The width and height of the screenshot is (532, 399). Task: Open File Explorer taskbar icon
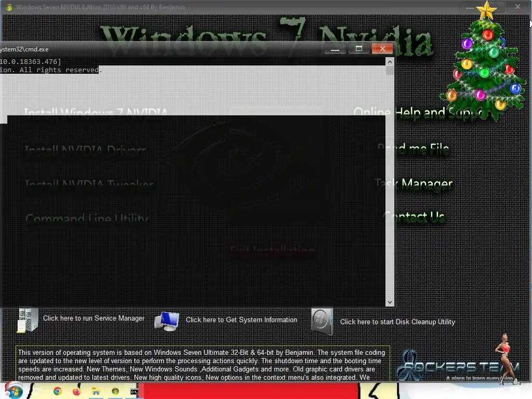[96, 392]
